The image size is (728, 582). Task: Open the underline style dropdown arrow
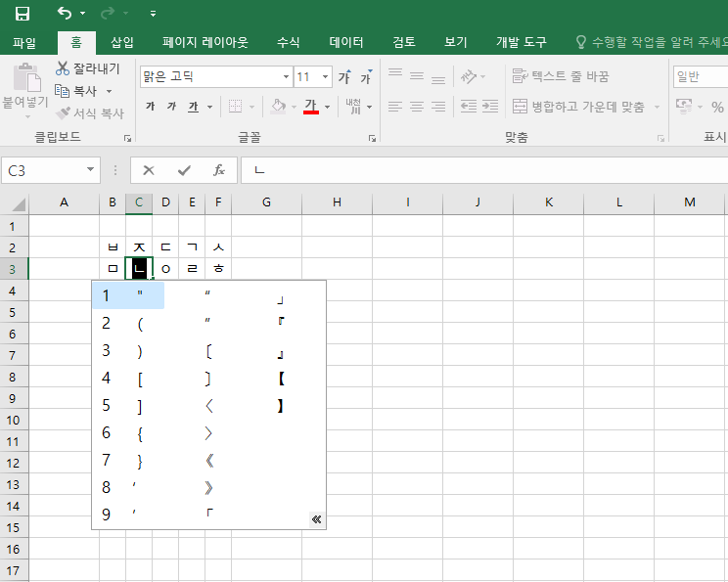point(209,108)
